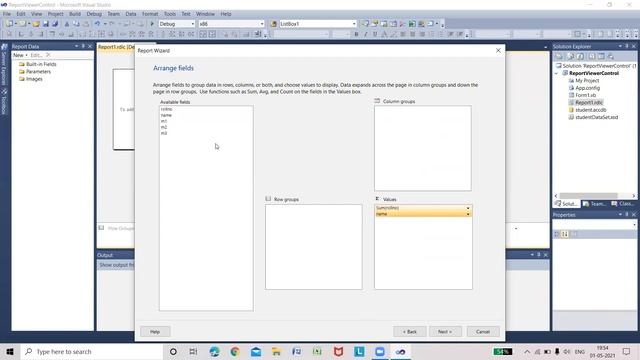Viewport: 640px width, 360px height.
Task: Open the Debug menu
Action: point(94,14)
